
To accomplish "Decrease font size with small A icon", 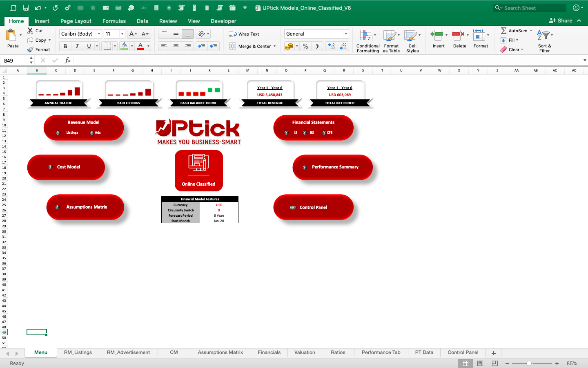I will [x=145, y=34].
